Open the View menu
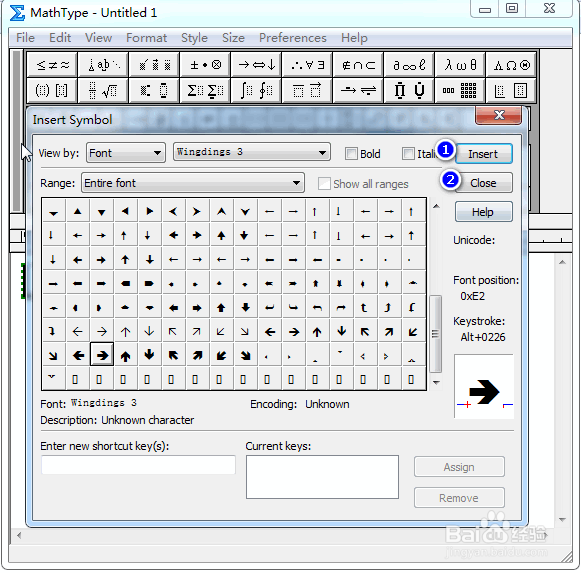Screen dimensions: 581x573 coord(98,38)
